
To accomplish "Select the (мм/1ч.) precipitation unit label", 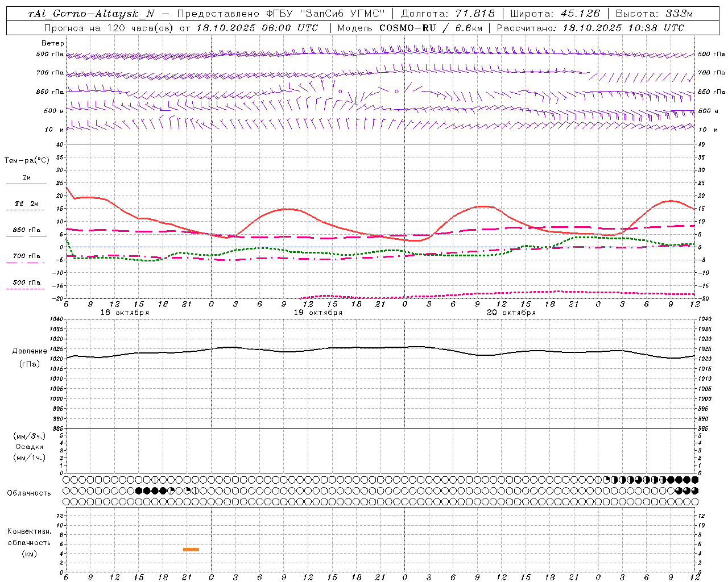I will tap(29, 458).
